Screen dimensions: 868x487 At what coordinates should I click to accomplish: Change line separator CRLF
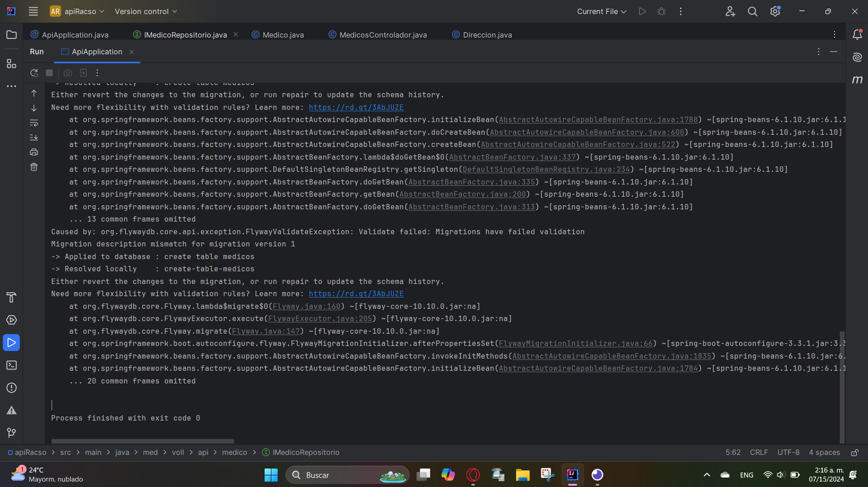[x=759, y=453]
